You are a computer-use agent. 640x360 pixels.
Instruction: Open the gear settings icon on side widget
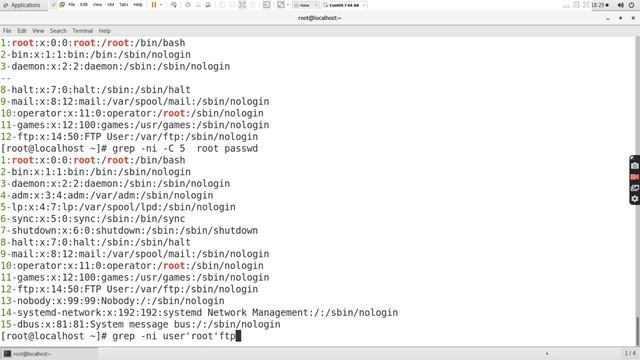(x=635, y=199)
